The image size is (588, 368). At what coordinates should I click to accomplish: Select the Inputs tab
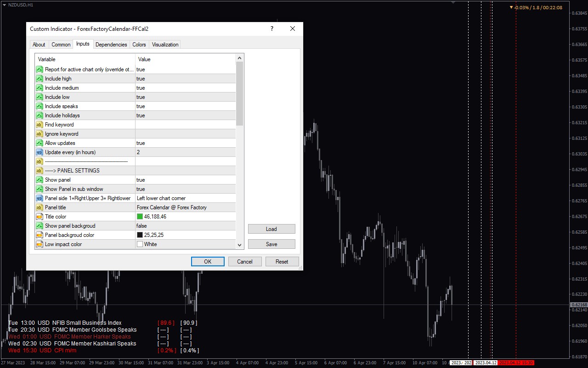[83, 44]
